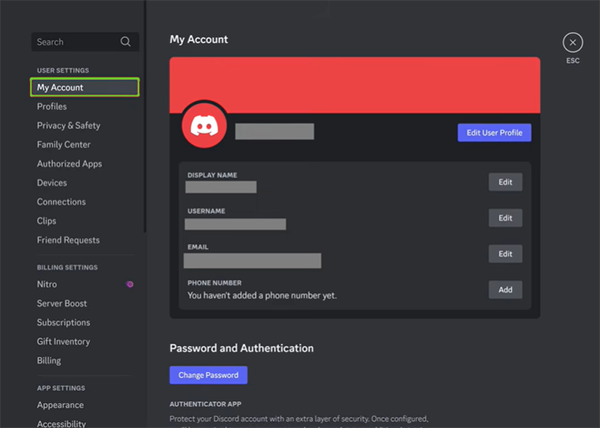Click the 'AUTHENTICATOR APP' label

[x=205, y=404]
